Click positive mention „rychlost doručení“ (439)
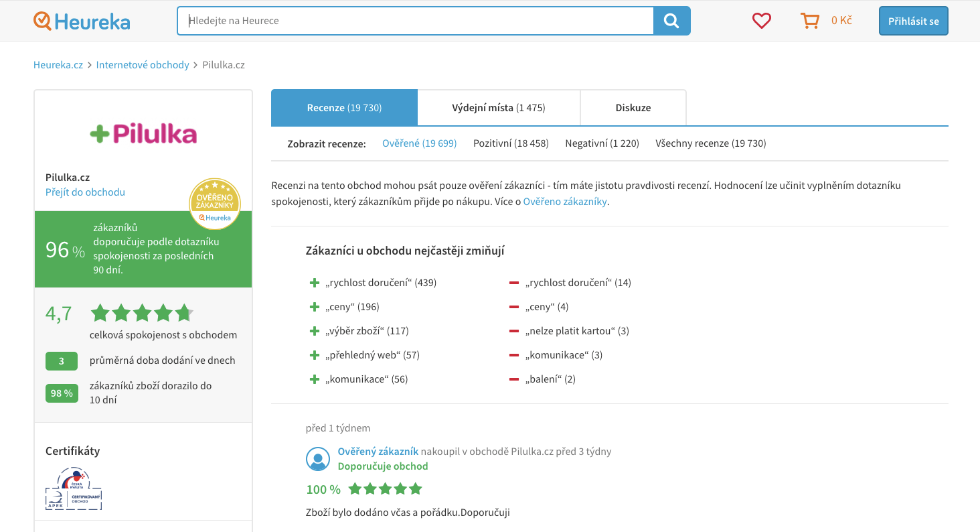 click(381, 283)
